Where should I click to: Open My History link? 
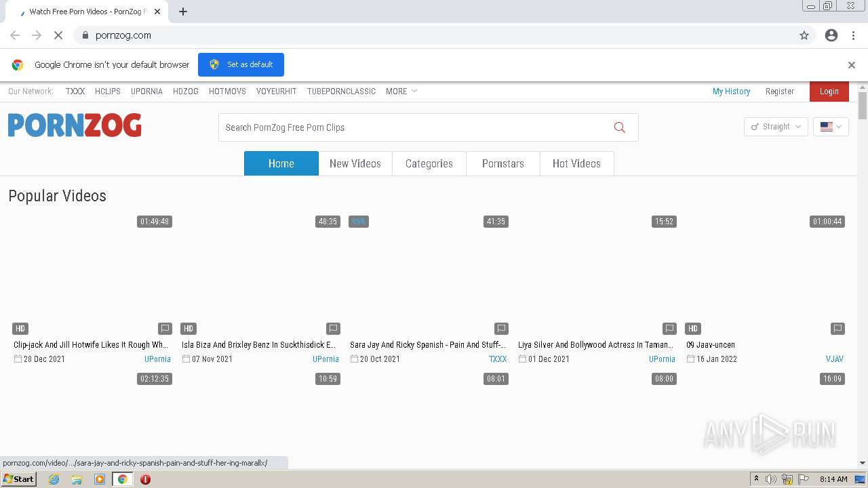pyautogui.click(x=731, y=91)
